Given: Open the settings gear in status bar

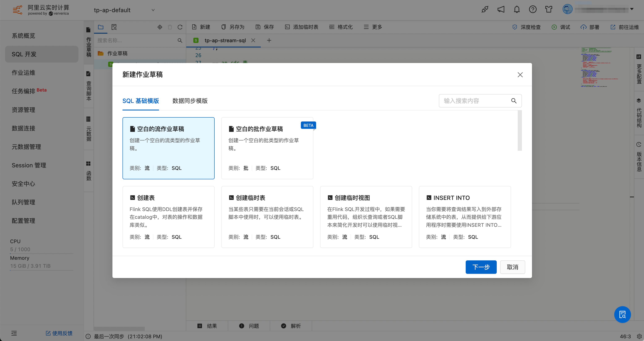Looking at the screenshot, I should tap(639, 336).
